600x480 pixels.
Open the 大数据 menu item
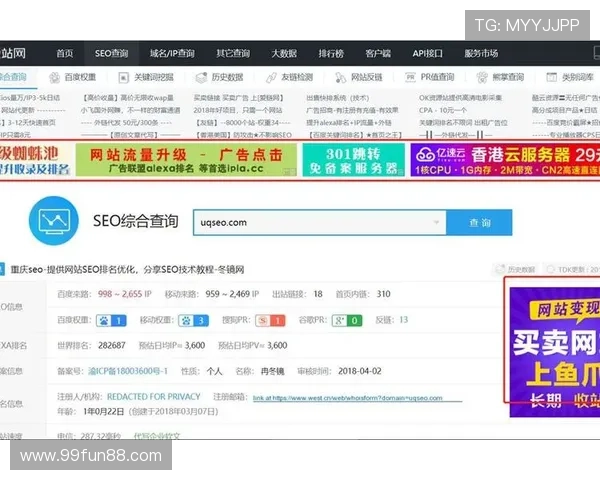pyautogui.click(x=284, y=54)
